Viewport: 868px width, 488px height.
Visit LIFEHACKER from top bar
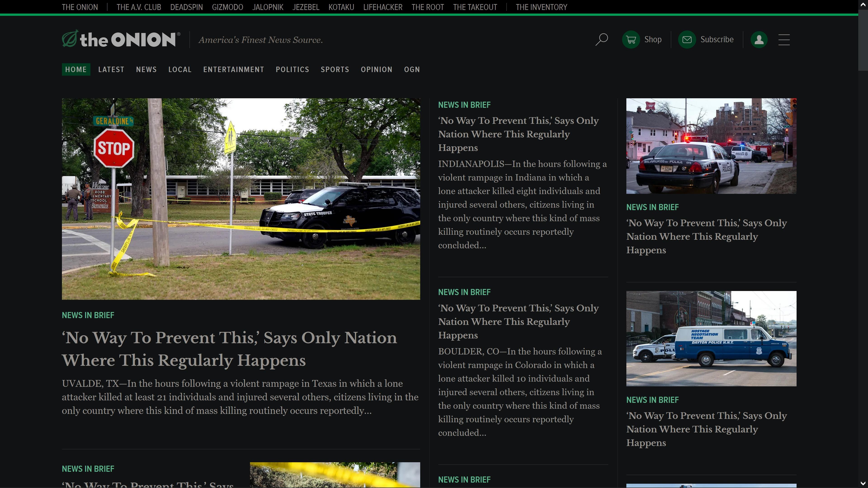382,7
